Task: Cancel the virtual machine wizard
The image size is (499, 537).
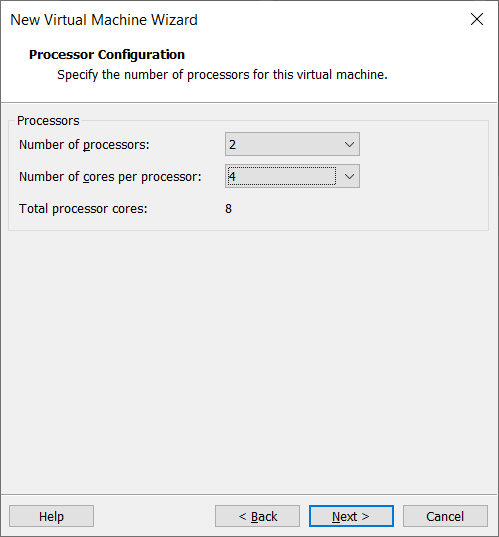Action: (445, 516)
